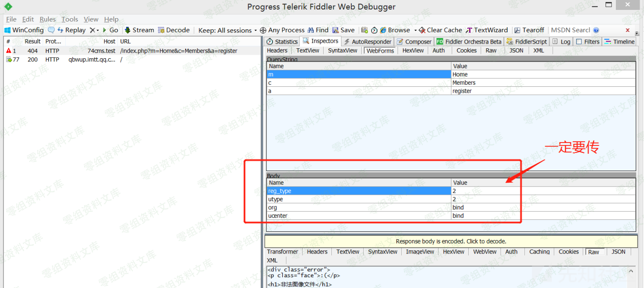Open the Rules menu

(47, 19)
